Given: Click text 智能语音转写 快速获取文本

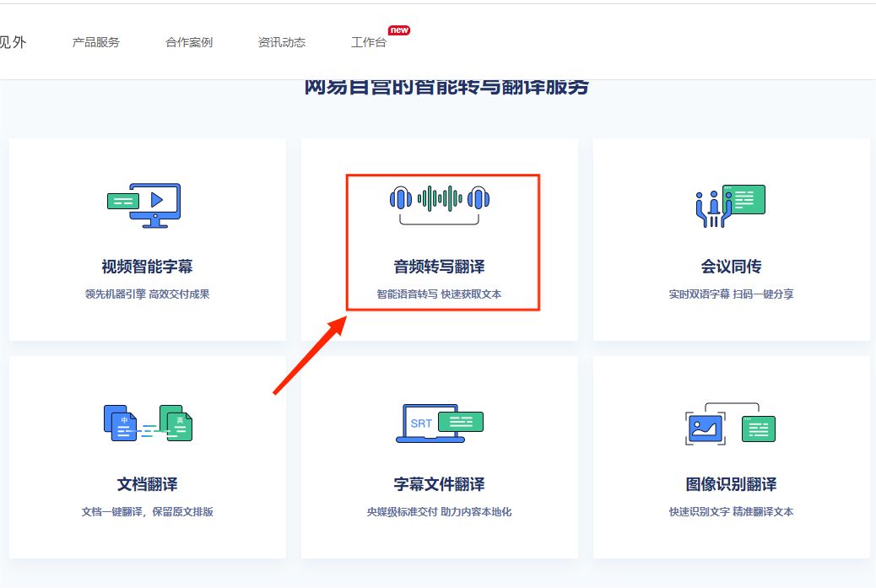Looking at the screenshot, I should tap(439, 294).
